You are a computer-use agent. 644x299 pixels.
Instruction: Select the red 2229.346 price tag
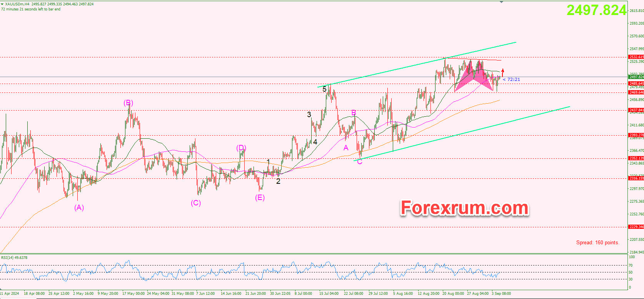pyautogui.click(x=636, y=227)
